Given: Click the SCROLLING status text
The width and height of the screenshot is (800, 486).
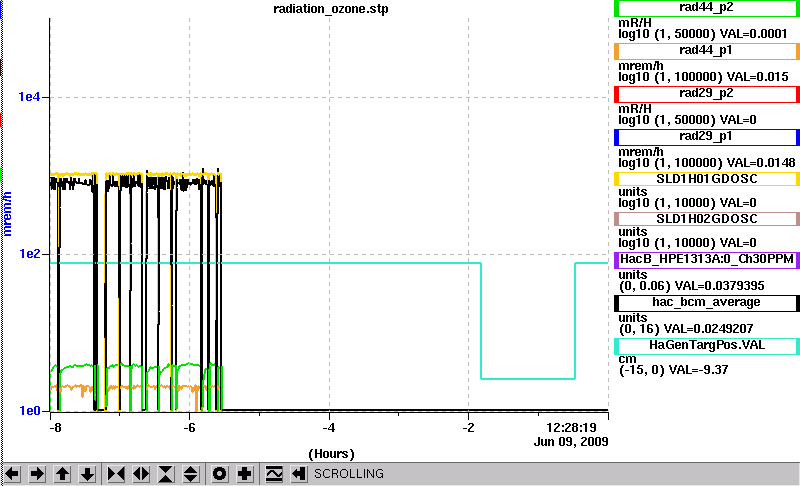Looking at the screenshot, I should coord(348,474).
